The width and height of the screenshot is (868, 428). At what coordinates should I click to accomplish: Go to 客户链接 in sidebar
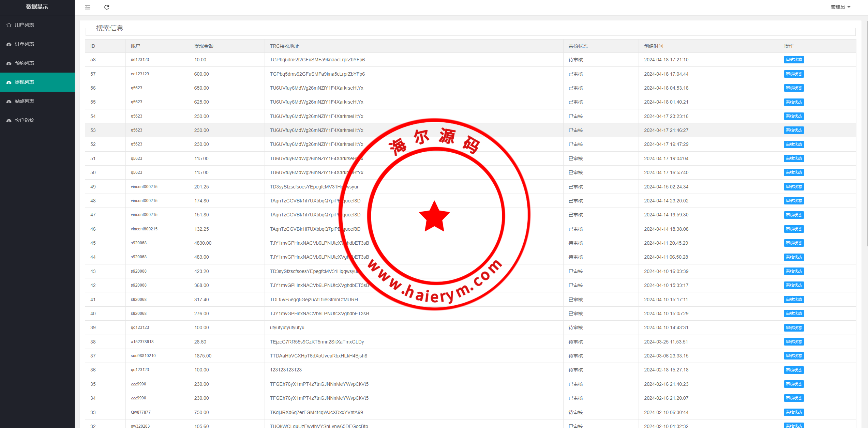click(24, 120)
